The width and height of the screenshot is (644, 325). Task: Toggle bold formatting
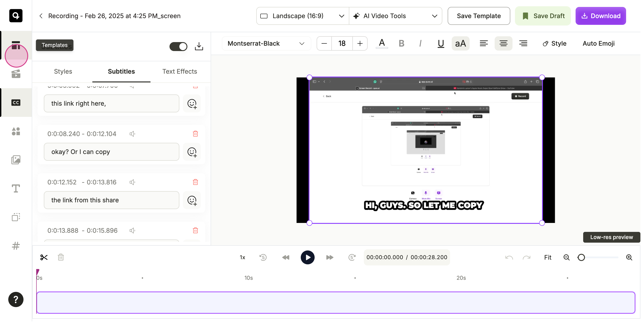click(401, 43)
